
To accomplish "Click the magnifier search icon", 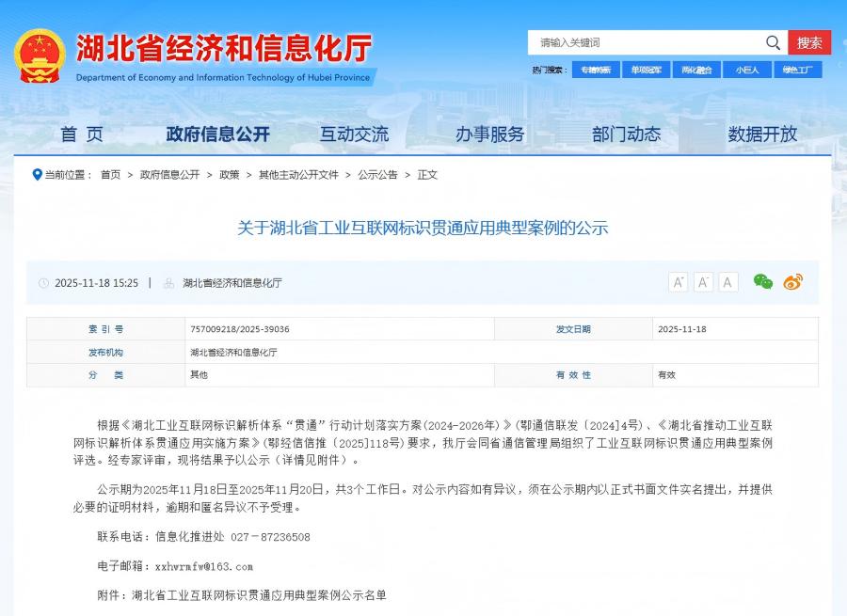I will tap(773, 42).
